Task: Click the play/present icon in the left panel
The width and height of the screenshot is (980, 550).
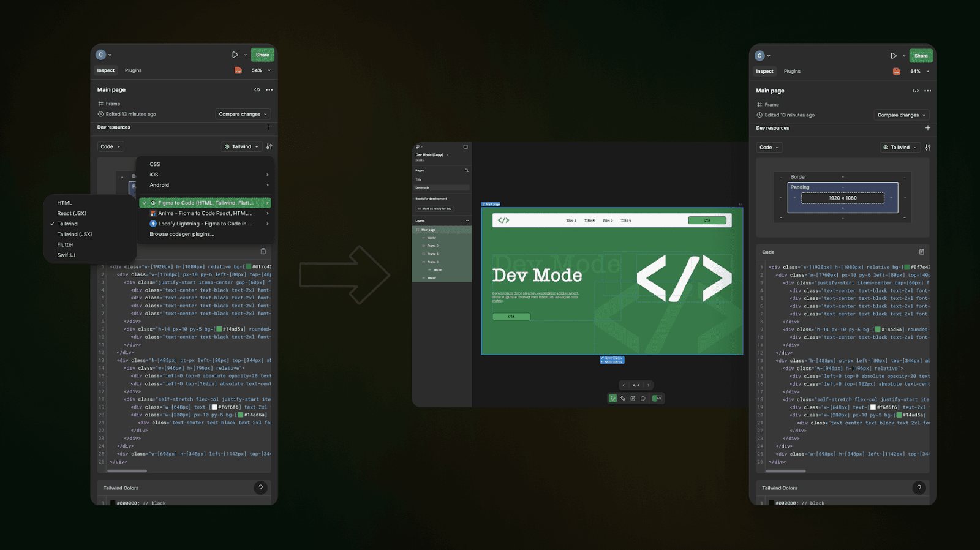Action: (x=235, y=55)
